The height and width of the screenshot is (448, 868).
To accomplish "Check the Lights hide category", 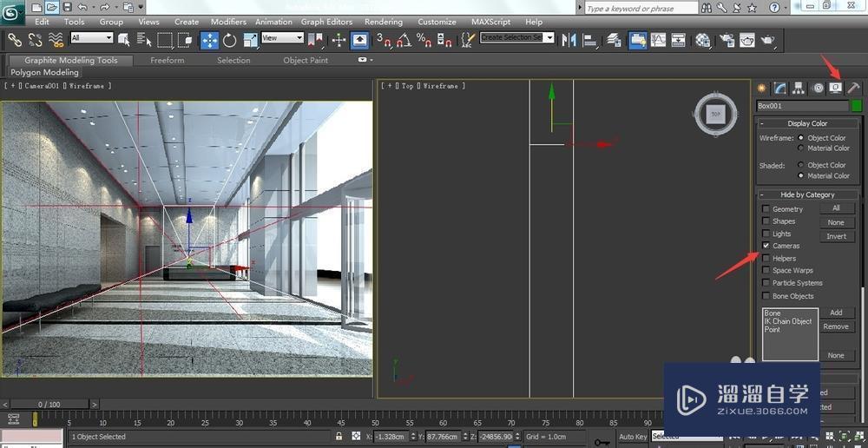I will (x=766, y=234).
